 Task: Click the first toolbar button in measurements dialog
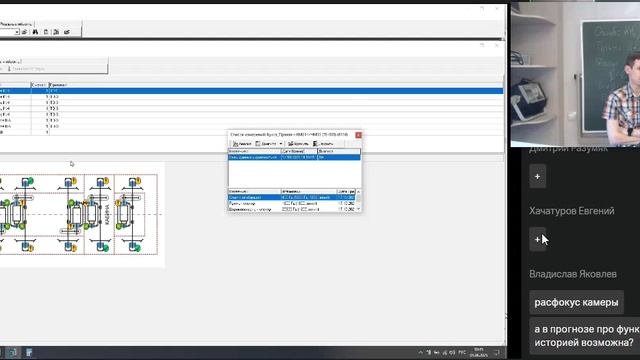click(x=242, y=144)
